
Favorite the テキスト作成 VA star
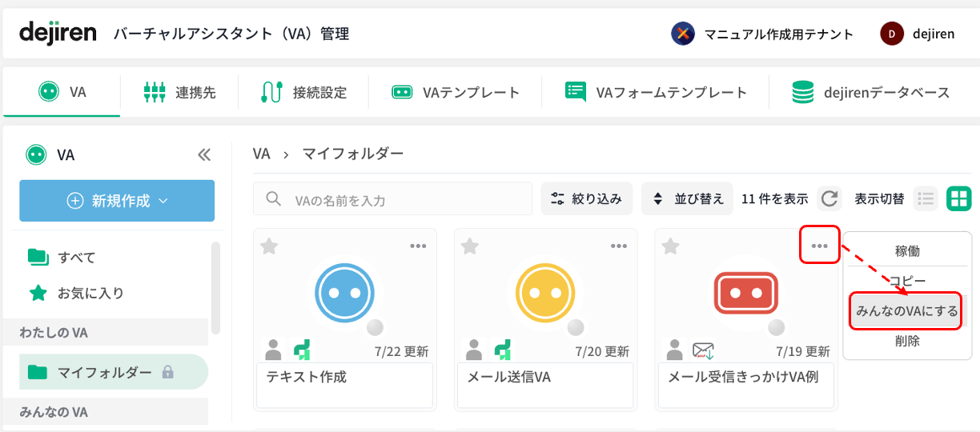(x=269, y=246)
